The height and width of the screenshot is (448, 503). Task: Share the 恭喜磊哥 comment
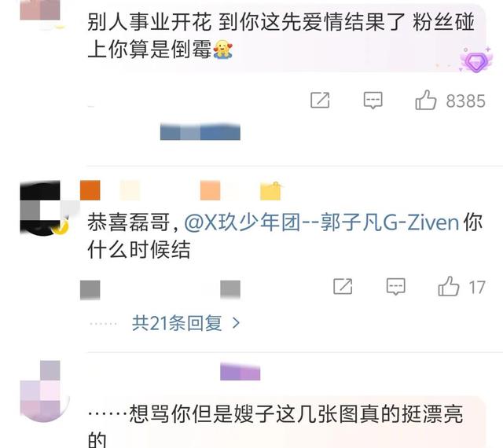(343, 286)
